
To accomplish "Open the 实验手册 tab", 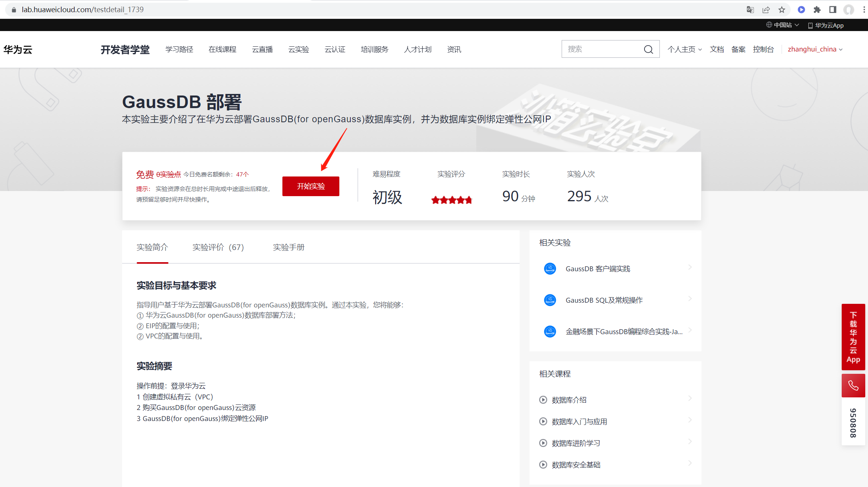I will [289, 247].
